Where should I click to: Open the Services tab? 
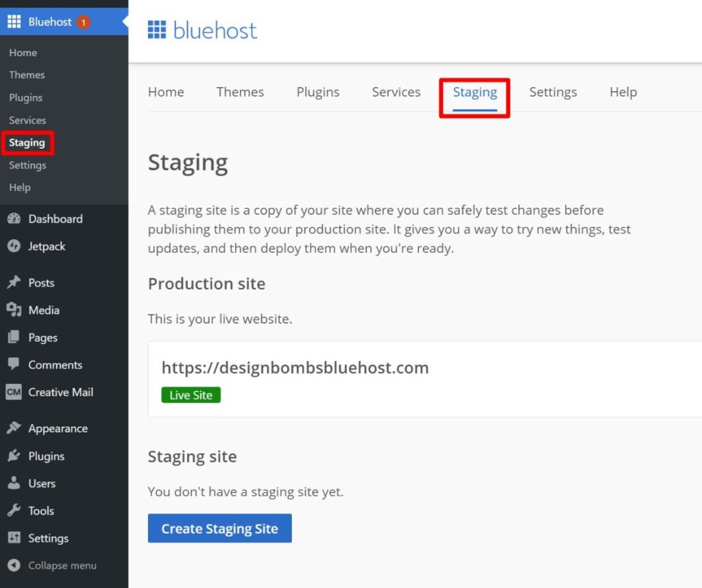click(396, 91)
